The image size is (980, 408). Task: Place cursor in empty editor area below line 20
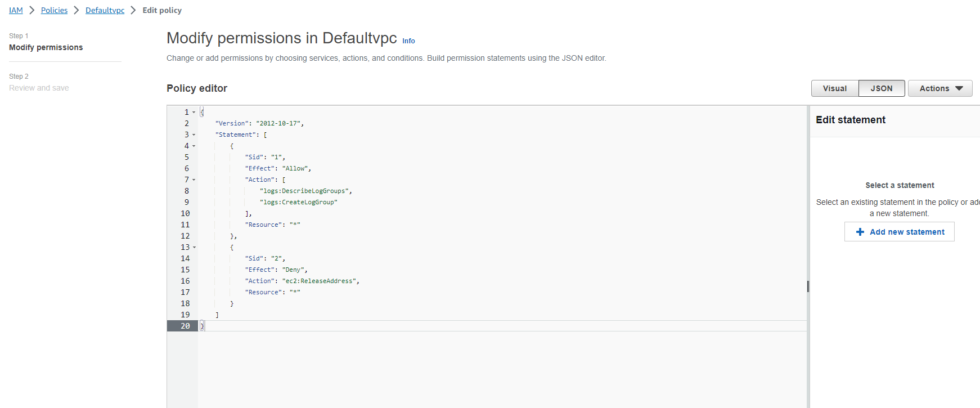coord(502,370)
